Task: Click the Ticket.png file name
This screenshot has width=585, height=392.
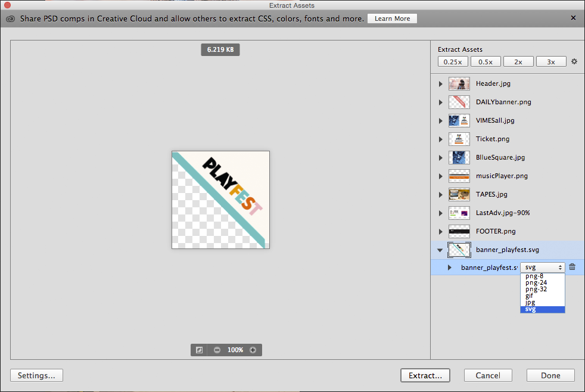Action: (493, 139)
